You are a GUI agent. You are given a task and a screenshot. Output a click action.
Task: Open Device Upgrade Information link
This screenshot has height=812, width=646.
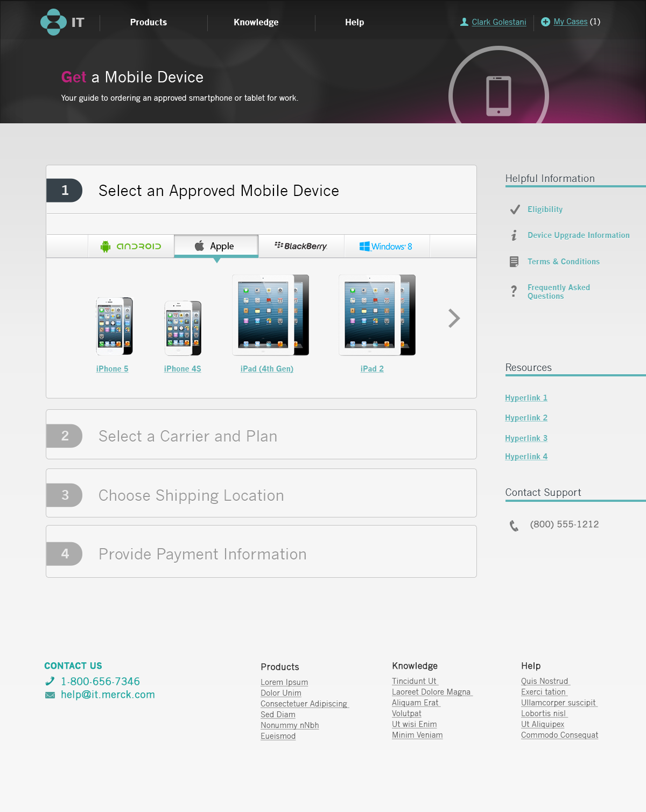(579, 235)
